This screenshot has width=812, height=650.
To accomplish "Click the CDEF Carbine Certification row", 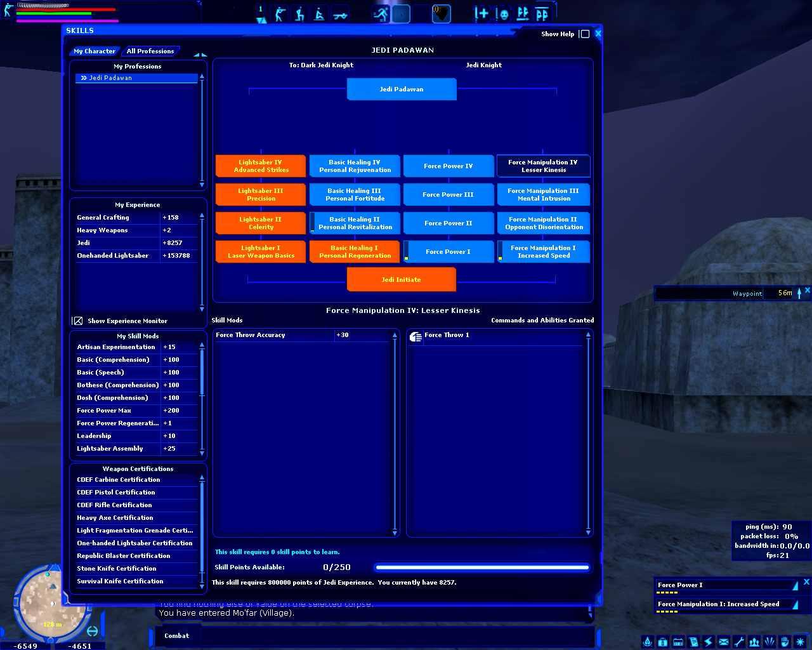I will pos(137,480).
